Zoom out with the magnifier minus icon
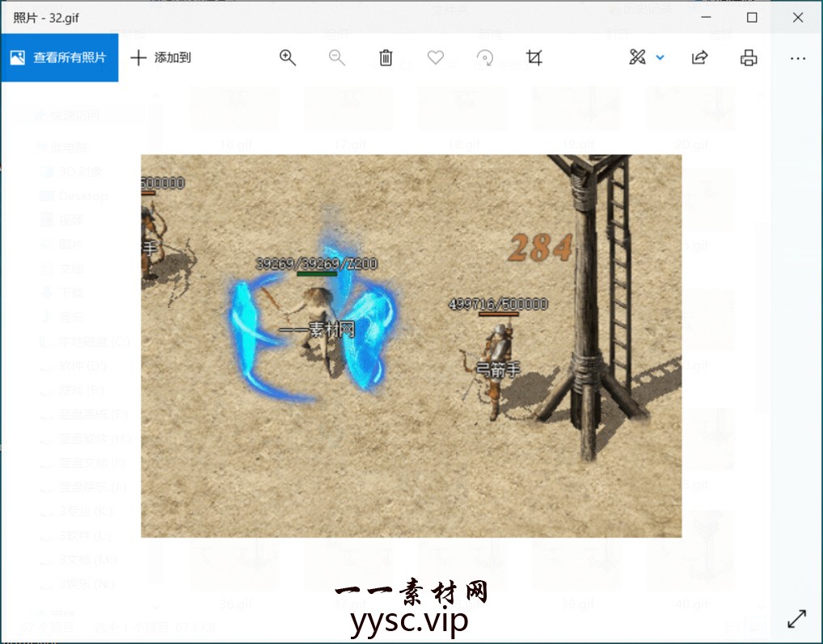The image size is (823, 644). 336,57
